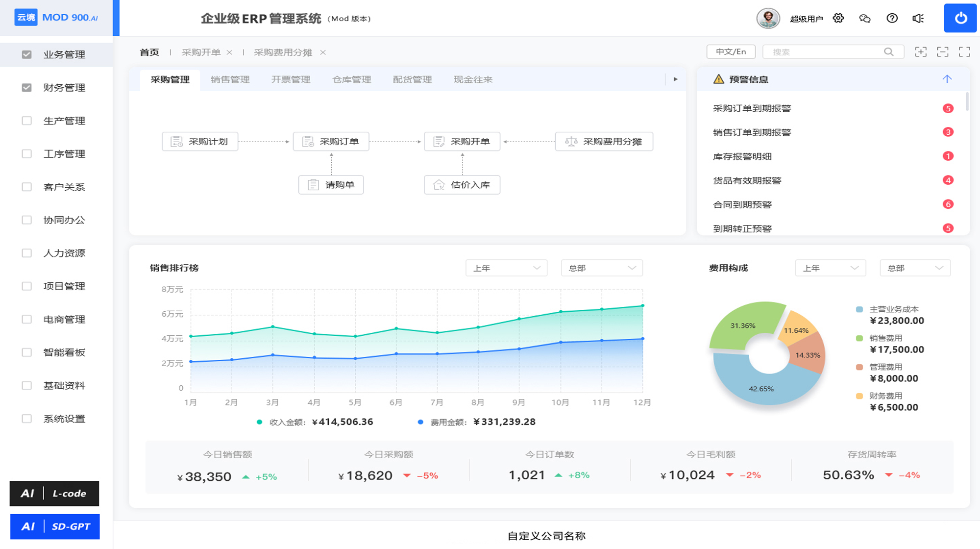Check the 协同办公 checkbox
This screenshot has width=980, height=549.
27,220
